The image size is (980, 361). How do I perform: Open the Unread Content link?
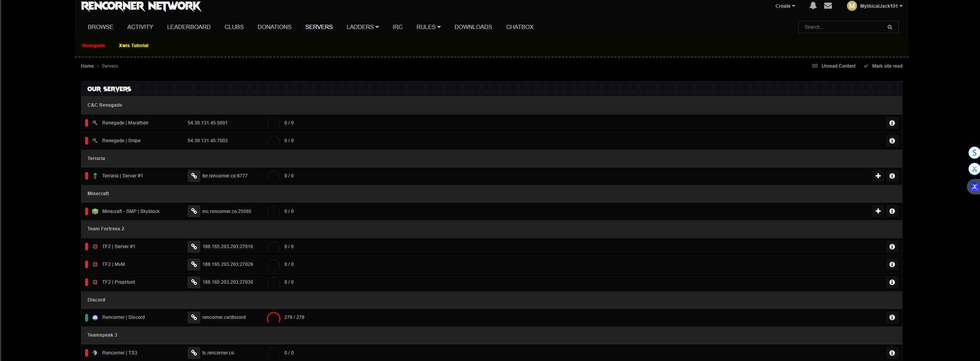pyautogui.click(x=838, y=66)
